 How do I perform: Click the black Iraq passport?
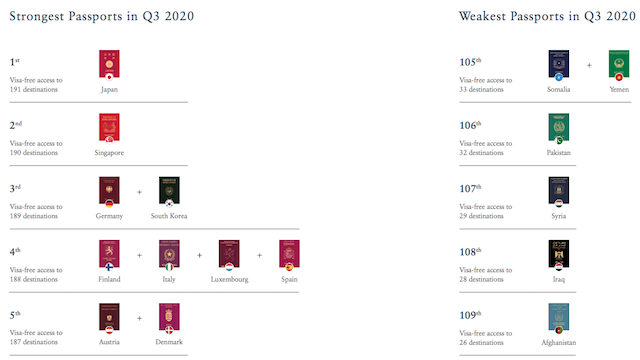[559, 254]
